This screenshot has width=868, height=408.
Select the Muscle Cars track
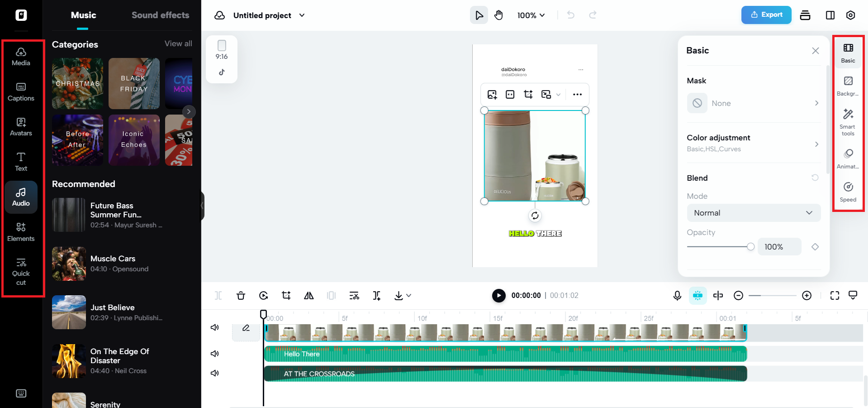tap(122, 264)
